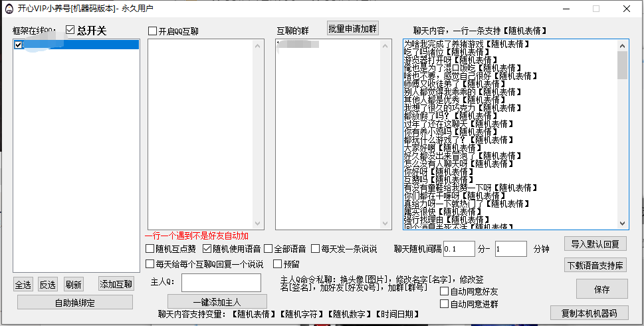
Task: Save settings with the 保存 button
Action: (602, 289)
